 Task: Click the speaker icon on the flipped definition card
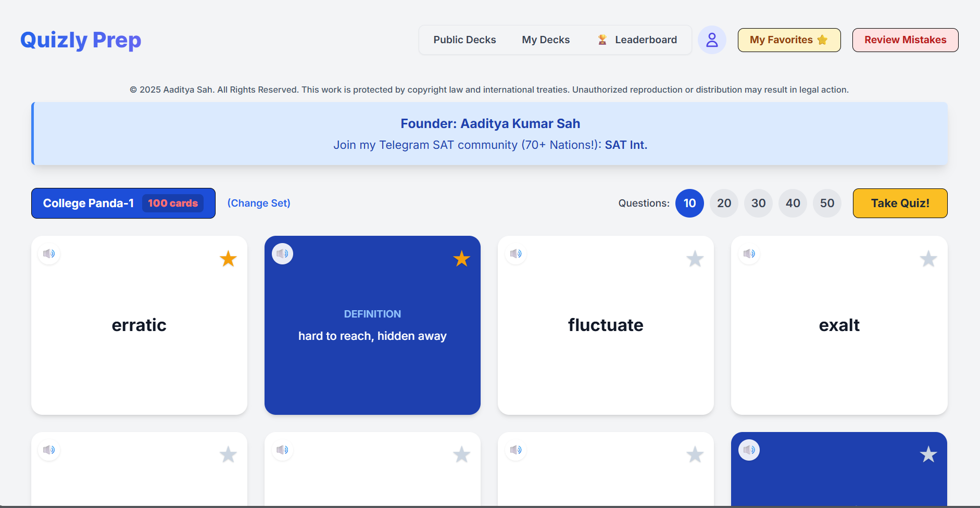282,253
